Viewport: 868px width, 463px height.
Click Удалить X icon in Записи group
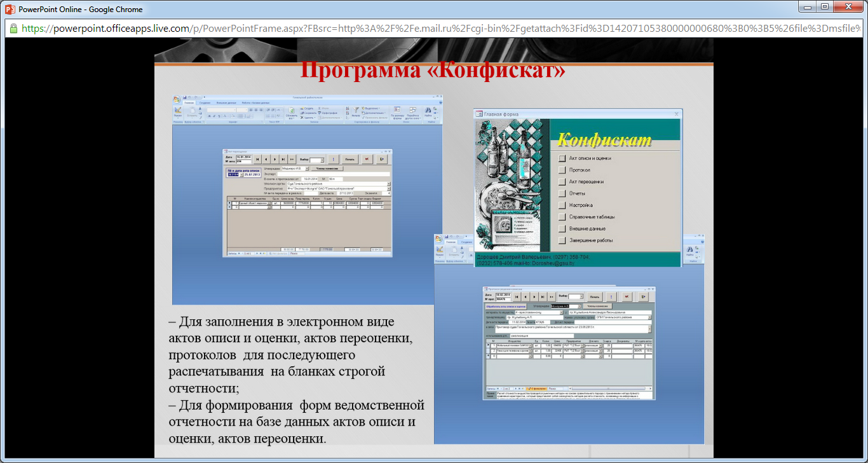pos(302,118)
